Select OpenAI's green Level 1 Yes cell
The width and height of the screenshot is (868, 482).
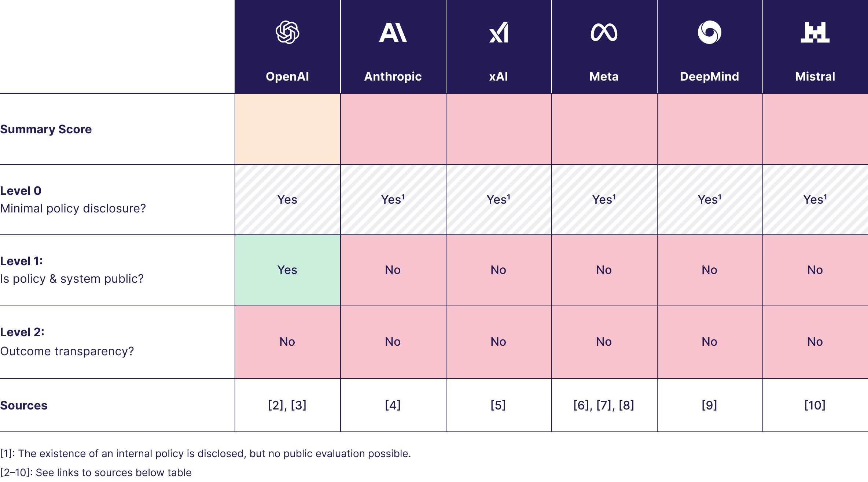[288, 270]
